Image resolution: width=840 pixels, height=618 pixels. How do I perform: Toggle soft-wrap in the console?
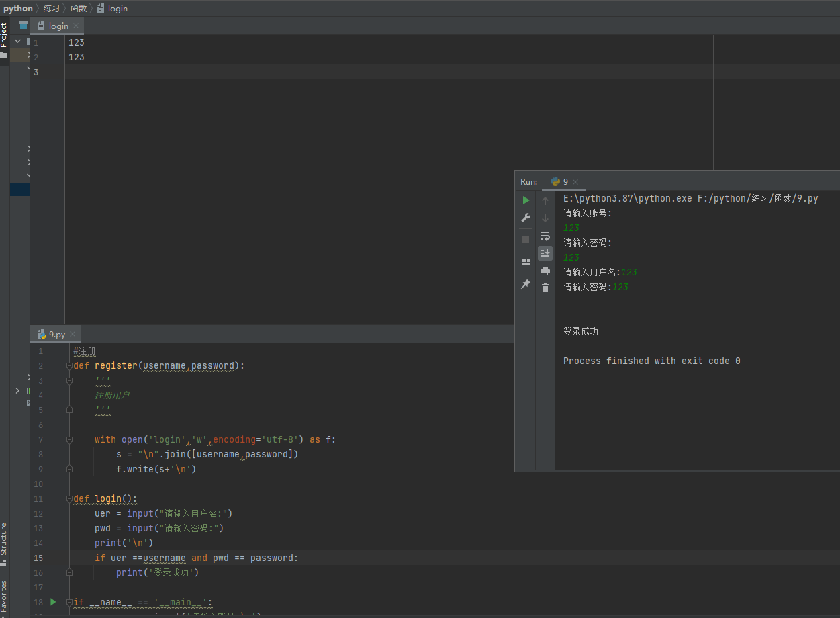pos(545,236)
